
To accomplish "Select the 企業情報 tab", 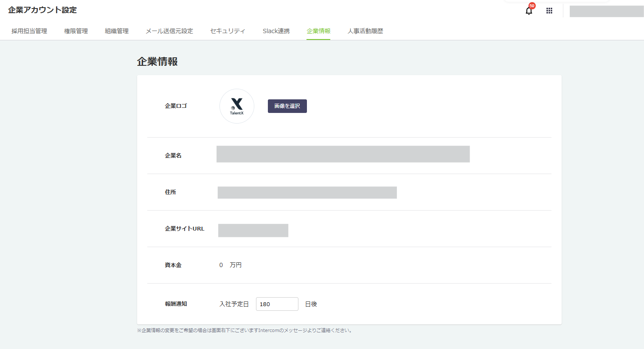I will pyautogui.click(x=318, y=31).
